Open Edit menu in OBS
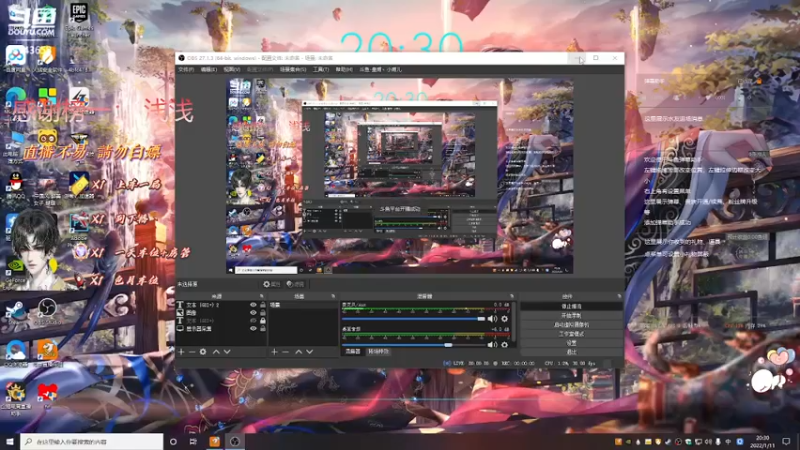Viewport: 800px width, 450px height. 208,69
